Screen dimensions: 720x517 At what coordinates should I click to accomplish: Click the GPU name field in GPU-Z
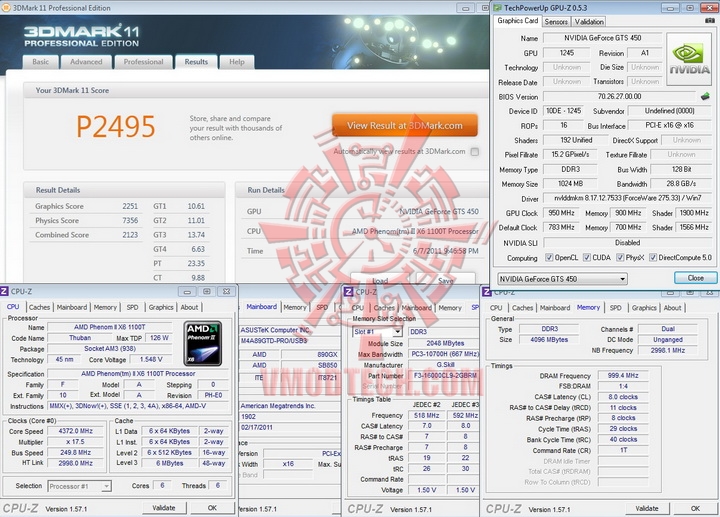pos(602,38)
